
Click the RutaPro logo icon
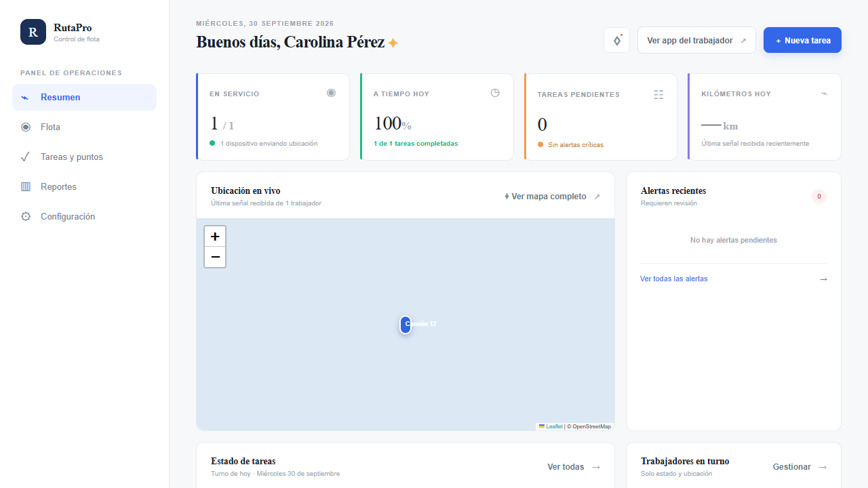click(x=33, y=32)
